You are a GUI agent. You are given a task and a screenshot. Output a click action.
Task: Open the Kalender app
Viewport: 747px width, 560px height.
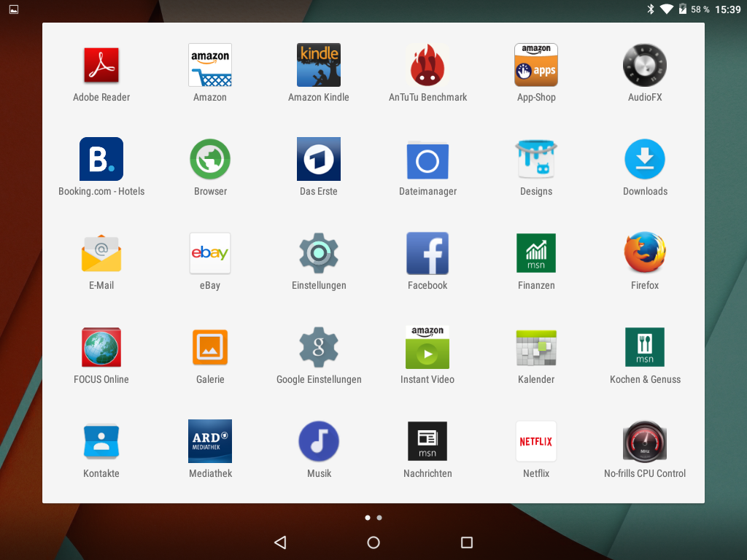[536, 347]
